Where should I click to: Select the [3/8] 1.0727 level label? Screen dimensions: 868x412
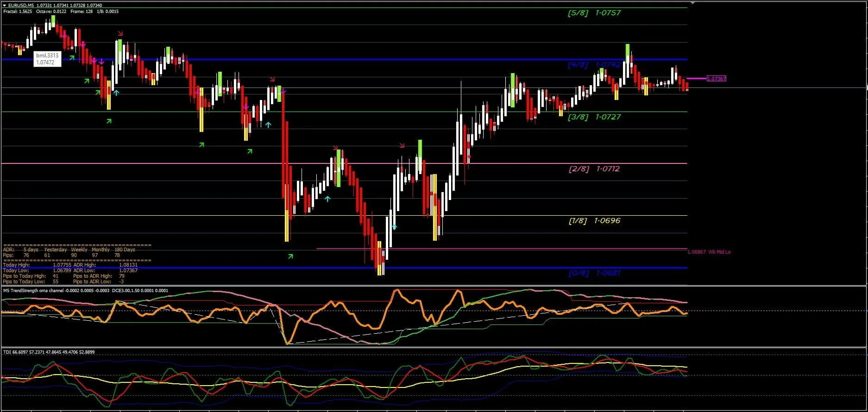click(x=594, y=117)
